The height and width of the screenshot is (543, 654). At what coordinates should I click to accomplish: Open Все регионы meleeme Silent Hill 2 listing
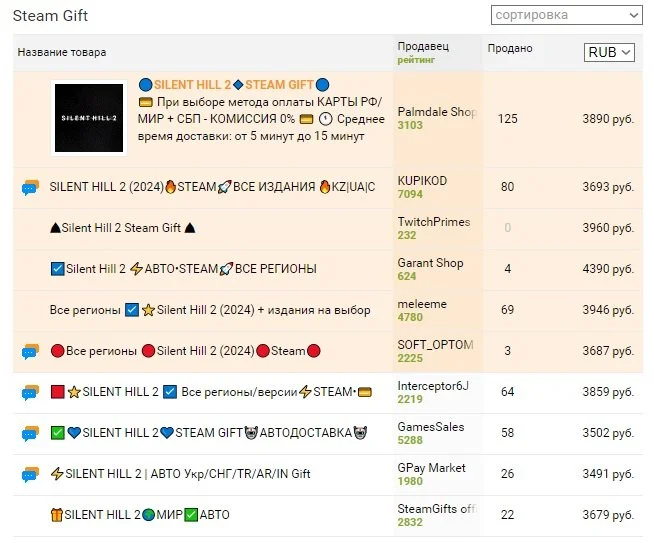coord(210,310)
